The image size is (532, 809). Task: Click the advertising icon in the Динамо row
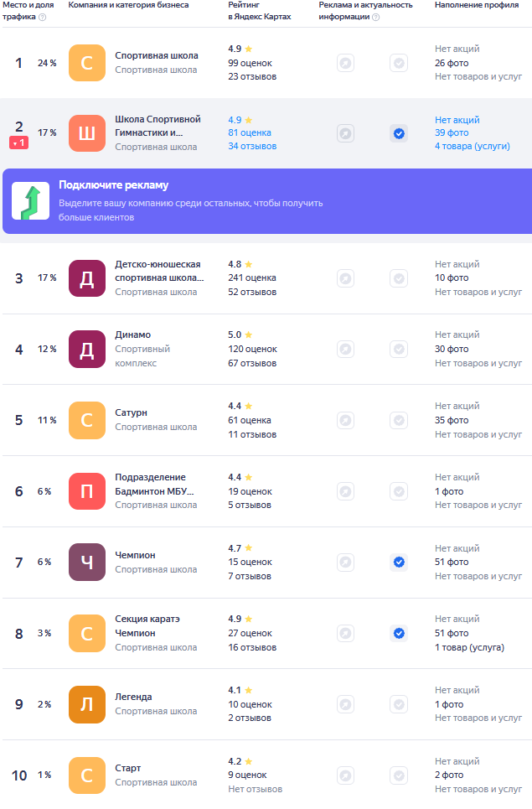point(345,350)
